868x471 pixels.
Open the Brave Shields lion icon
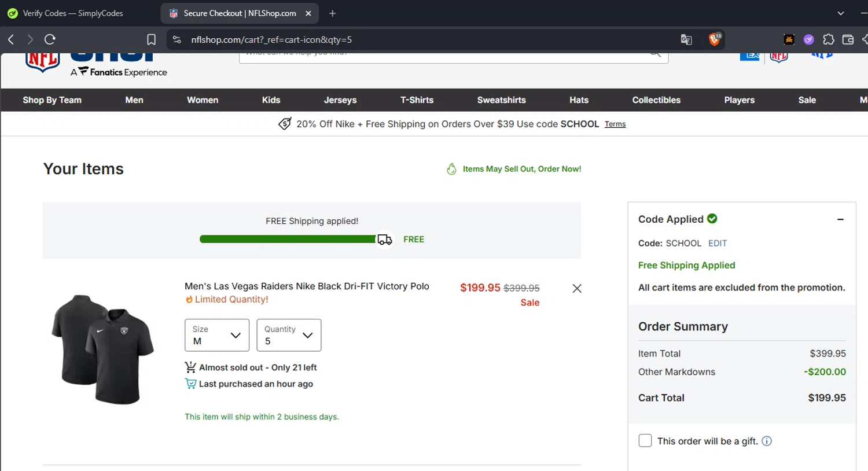coord(715,39)
